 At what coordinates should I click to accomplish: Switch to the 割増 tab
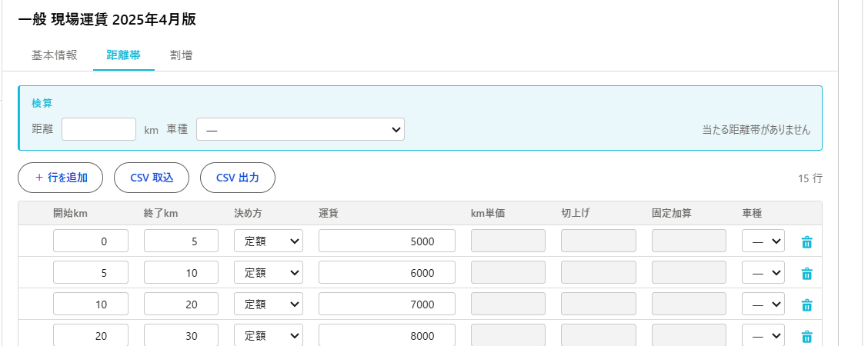pos(181,55)
